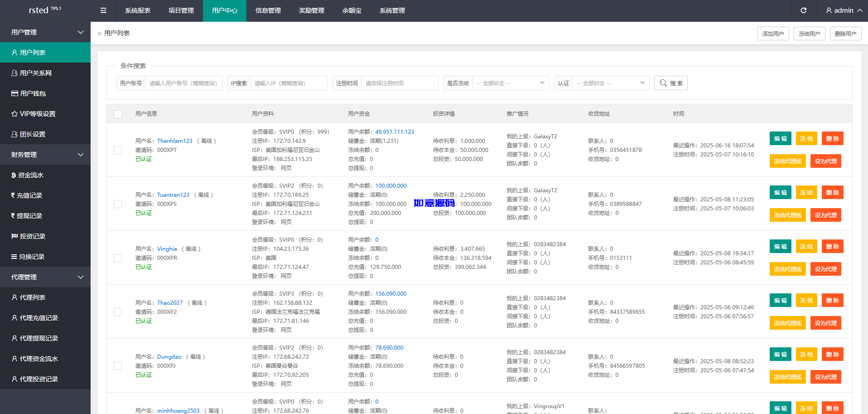Click the 代理充值记录 person icon
Viewport: 868px width, 414px height.
point(14,318)
